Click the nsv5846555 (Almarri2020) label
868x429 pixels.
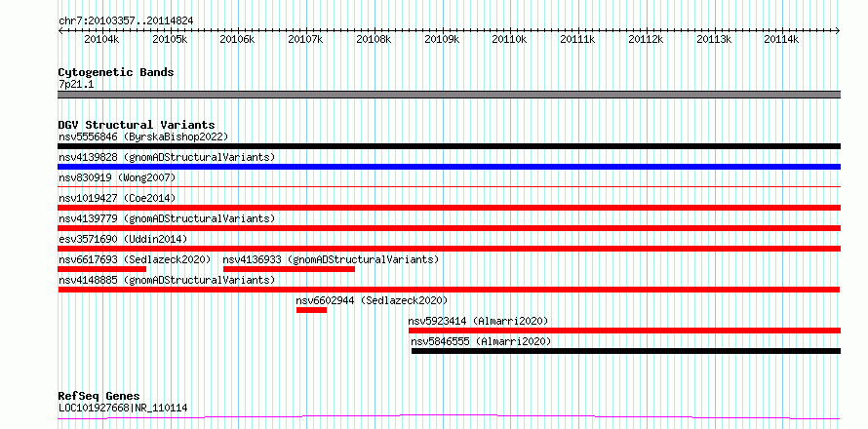pyautogui.click(x=481, y=341)
